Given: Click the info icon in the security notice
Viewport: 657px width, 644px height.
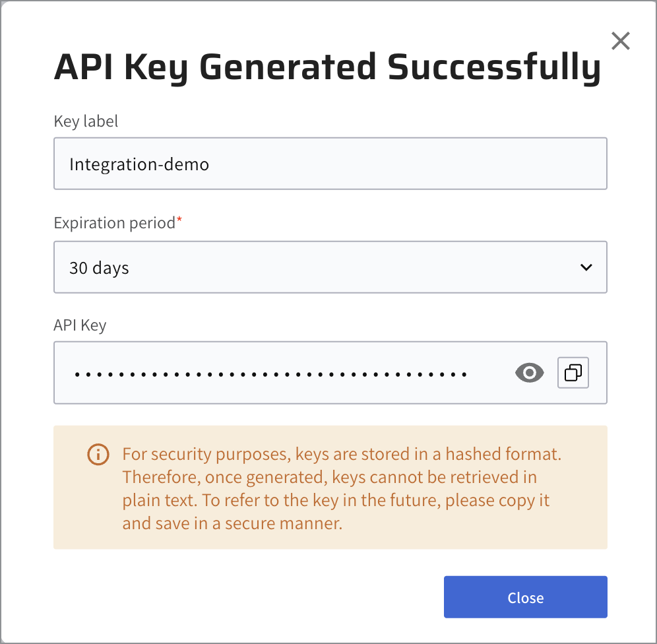Looking at the screenshot, I should coord(98,454).
